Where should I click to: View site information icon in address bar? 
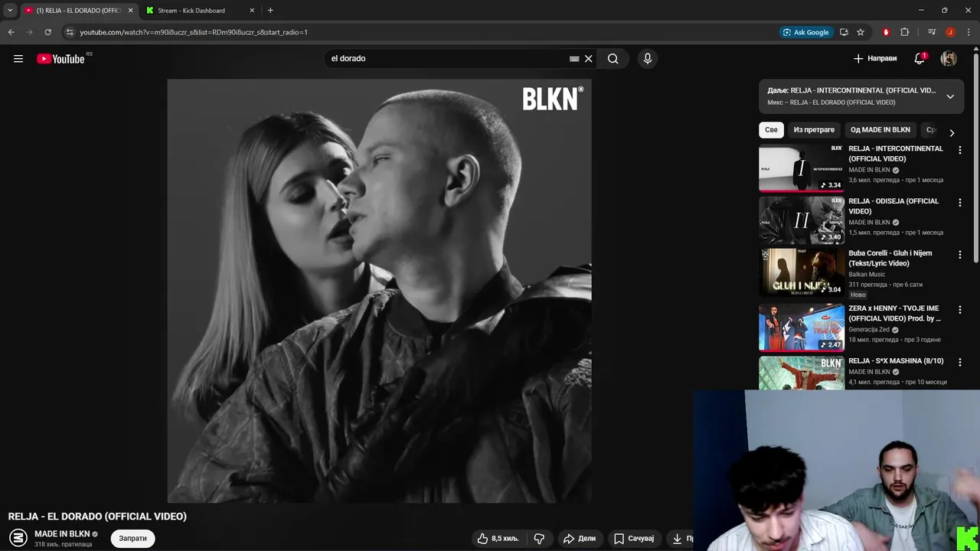[x=70, y=32]
